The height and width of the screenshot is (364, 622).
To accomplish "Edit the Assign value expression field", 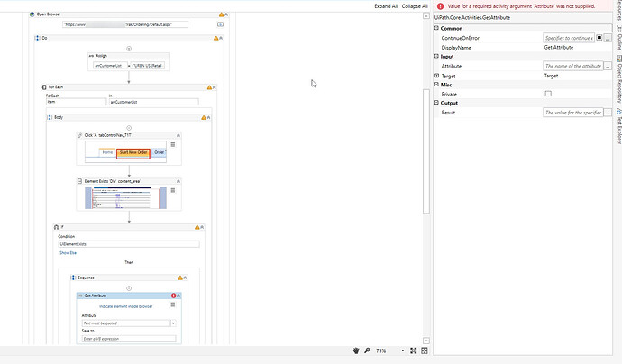I will point(148,66).
